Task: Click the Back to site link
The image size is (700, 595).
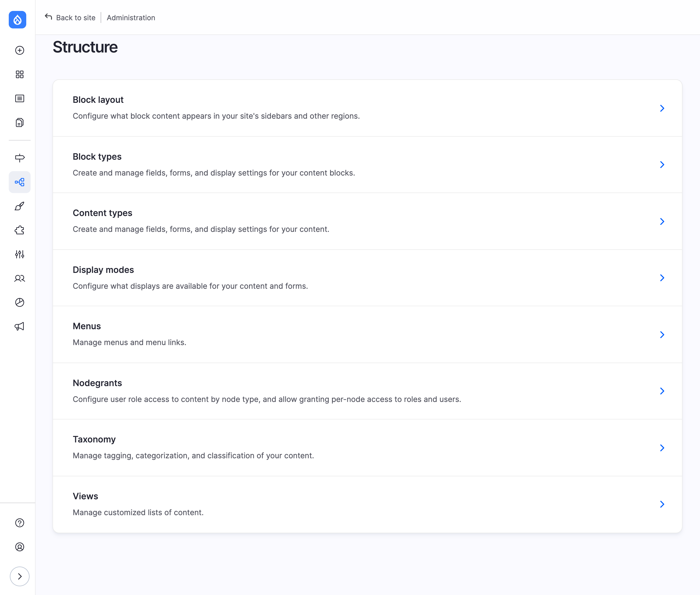Action: (70, 17)
